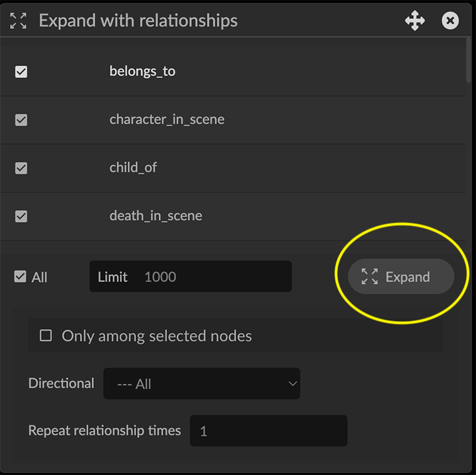This screenshot has width=476, height=475.
Task: Click the expand icon beside the dialog title
Action: point(19,20)
